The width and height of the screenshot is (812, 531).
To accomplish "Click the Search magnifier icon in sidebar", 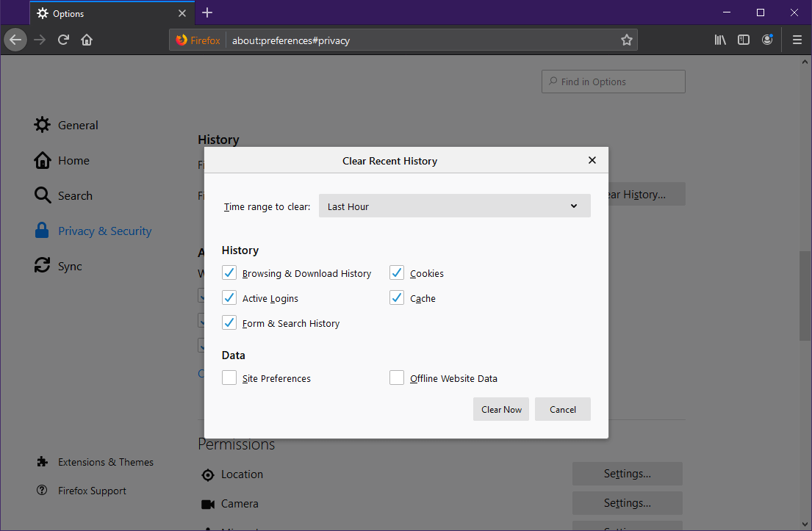I will [43, 195].
